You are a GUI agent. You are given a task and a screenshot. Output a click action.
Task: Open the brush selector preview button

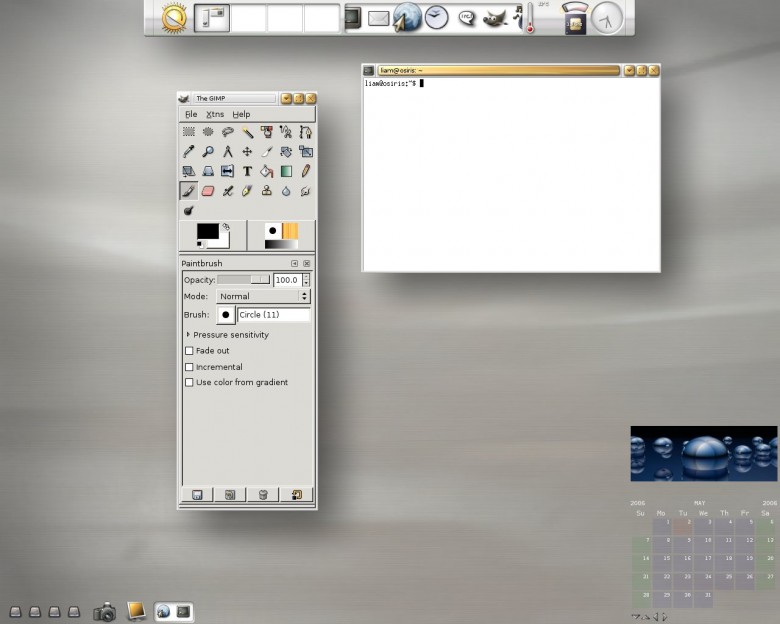pos(225,314)
